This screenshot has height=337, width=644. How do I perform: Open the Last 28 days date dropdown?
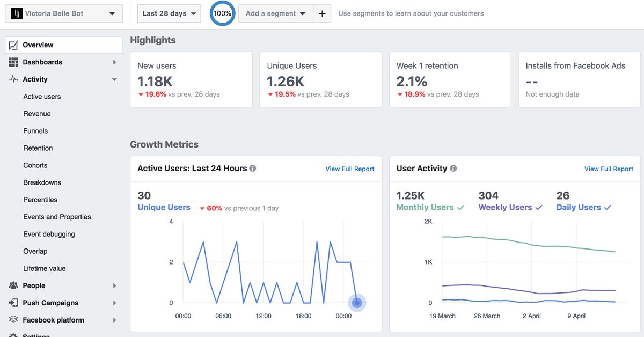[x=169, y=13]
